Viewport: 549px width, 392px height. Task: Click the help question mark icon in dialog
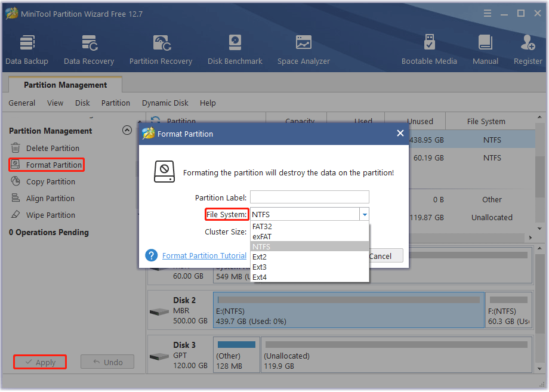tap(151, 255)
